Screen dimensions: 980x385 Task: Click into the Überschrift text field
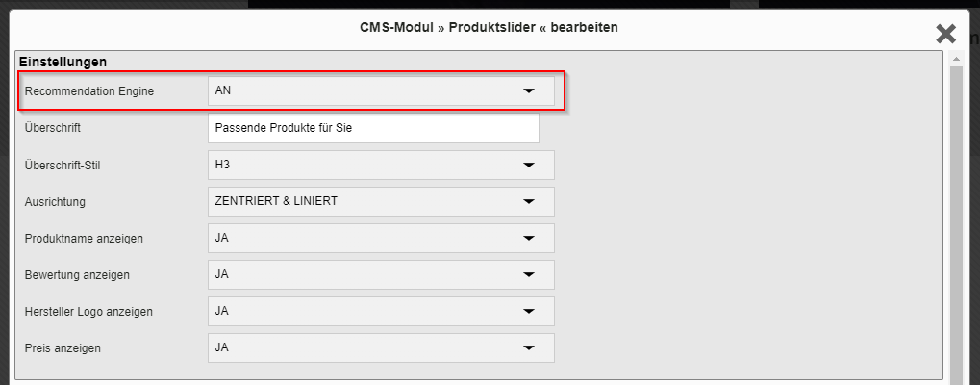point(374,128)
